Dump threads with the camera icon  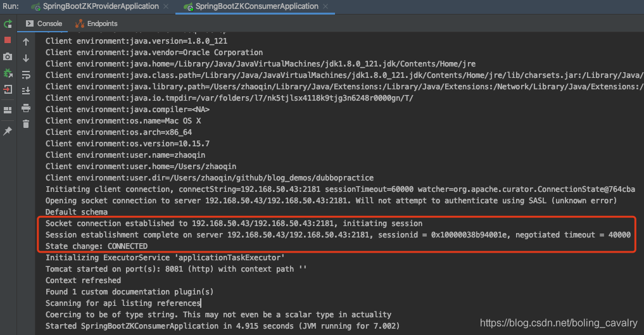coord(8,56)
